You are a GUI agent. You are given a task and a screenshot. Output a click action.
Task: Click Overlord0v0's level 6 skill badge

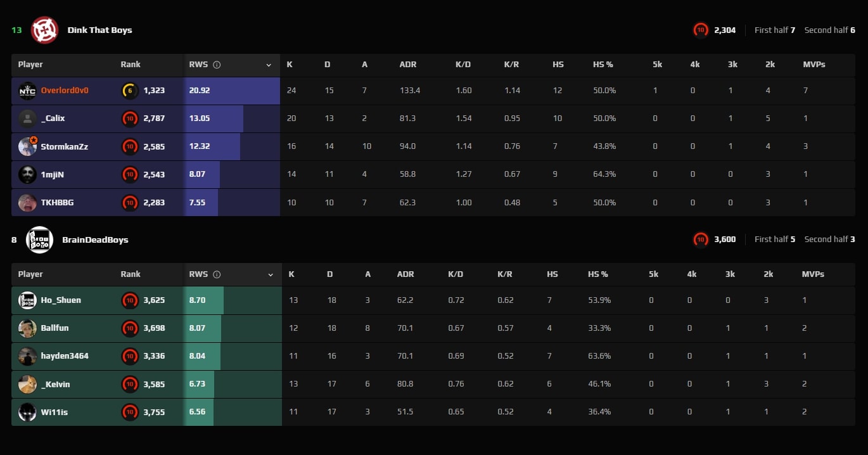pyautogui.click(x=130, y=91)
